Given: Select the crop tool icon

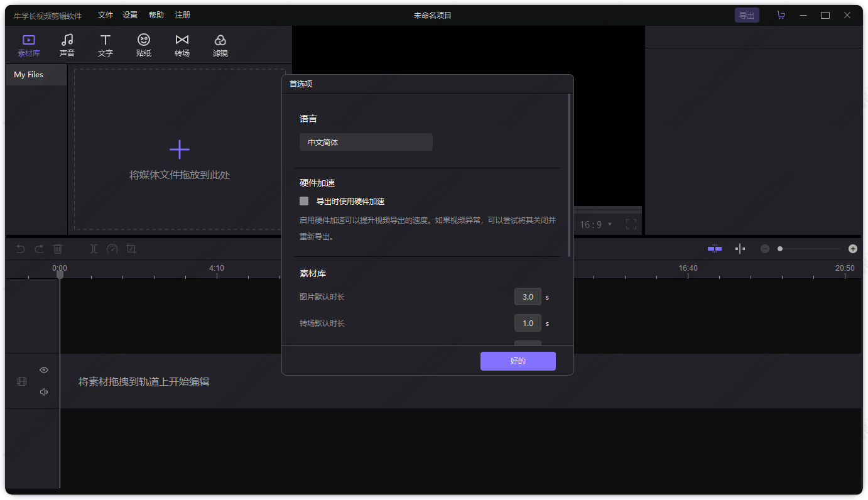Looking at the screenshot, I should (131, 249).
